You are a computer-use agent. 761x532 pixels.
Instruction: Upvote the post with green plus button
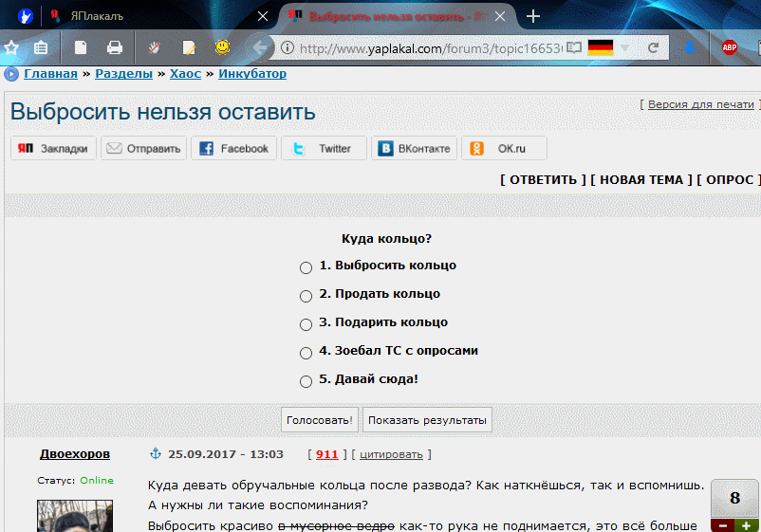point(746,524)
